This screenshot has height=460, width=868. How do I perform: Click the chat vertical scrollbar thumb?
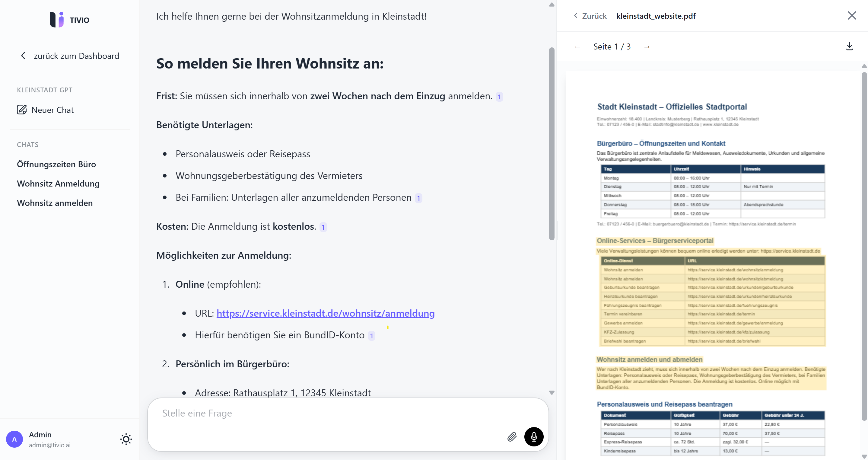point(552,144)
